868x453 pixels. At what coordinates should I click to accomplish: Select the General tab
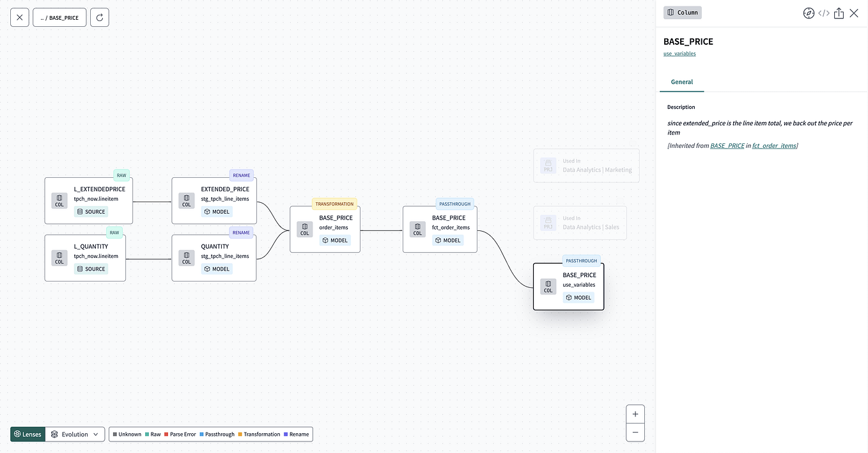point(682,82)
